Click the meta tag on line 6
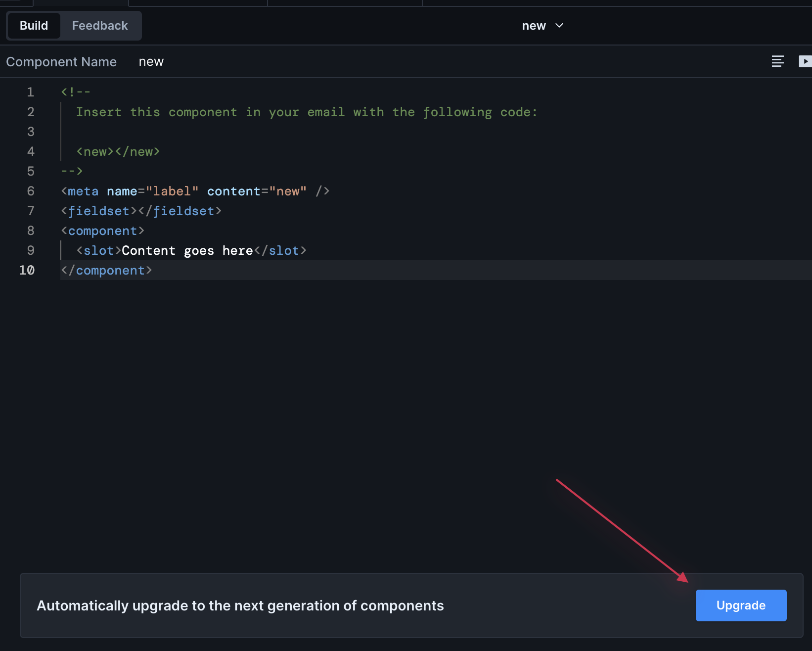Image resolution: width=812 pixels, height=651 pixels. coord(195,191)
